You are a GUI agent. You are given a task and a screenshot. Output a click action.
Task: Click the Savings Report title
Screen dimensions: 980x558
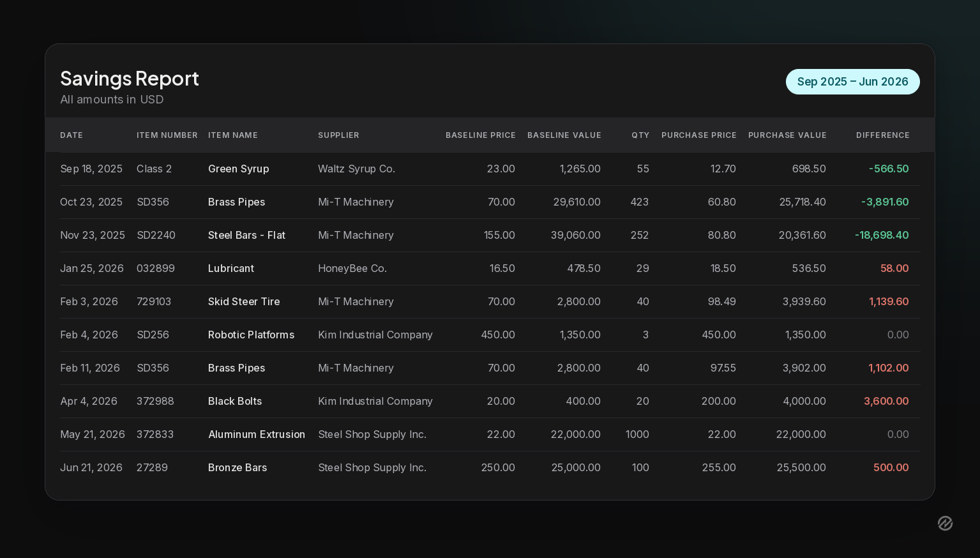pyautogui.click(x=130, y=79)
